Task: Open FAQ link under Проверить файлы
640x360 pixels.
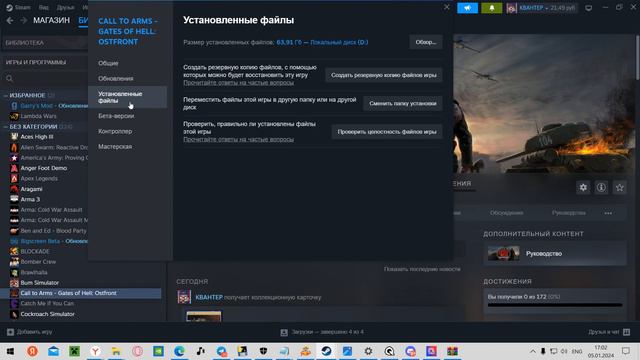Action: (x=238, y=140)
